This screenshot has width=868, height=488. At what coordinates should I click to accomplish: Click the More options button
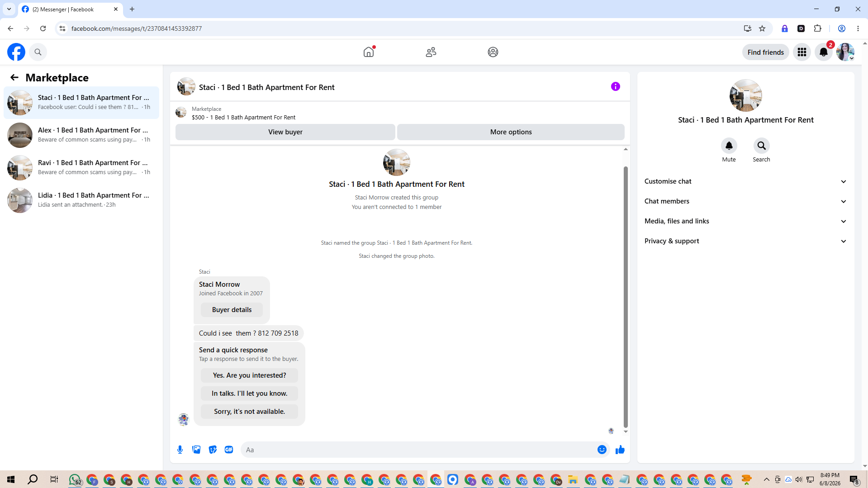511,132
